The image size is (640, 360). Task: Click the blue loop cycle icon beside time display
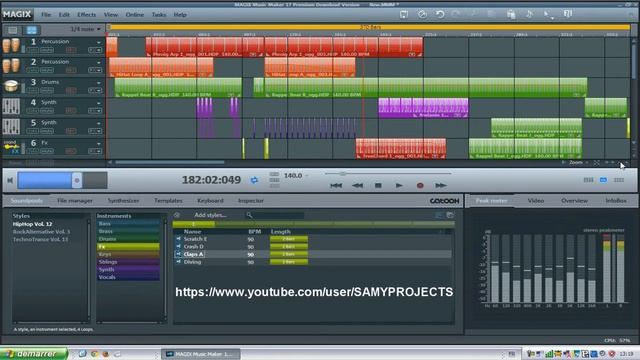click(254, 180)
